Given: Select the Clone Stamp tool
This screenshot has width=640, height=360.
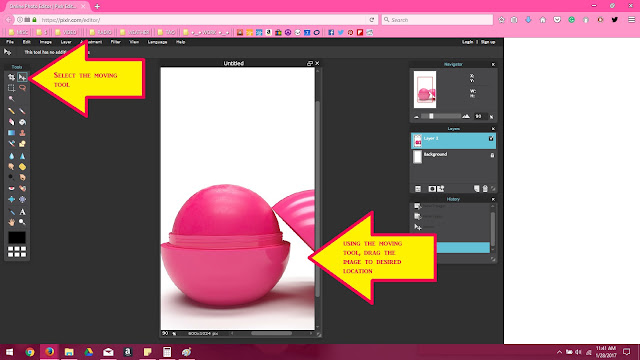Looking at the screenshot, I should (x=22, y=133).
